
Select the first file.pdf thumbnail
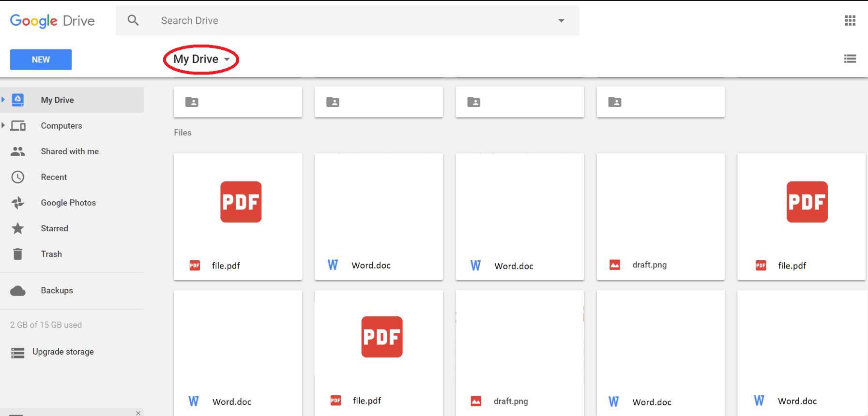[238, 216]
